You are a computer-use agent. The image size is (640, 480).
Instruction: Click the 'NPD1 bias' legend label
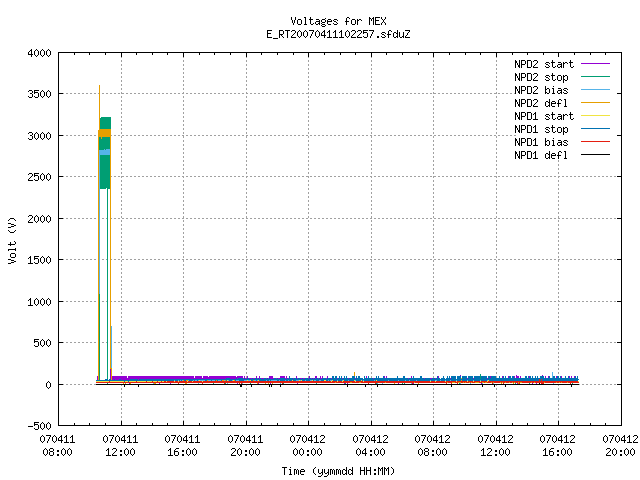coord(541,142)
